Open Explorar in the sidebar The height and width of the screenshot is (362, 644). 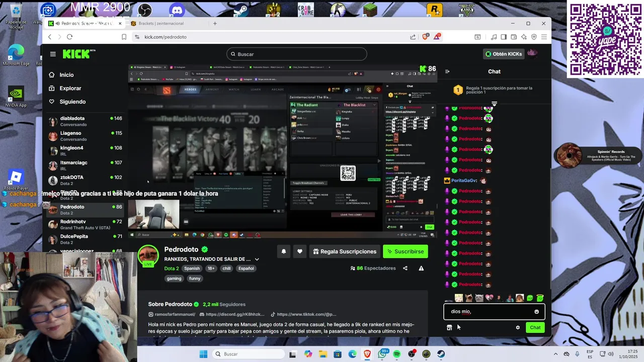coord(70,88)
